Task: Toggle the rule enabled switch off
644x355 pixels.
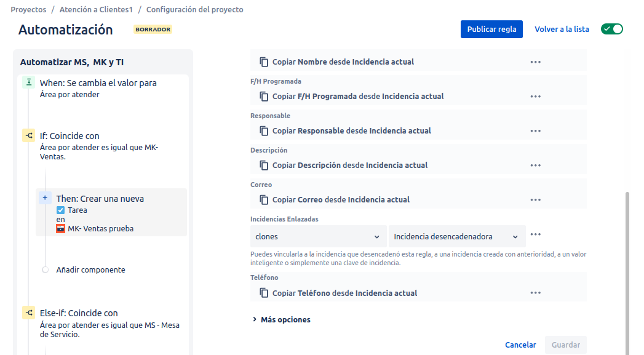Action: (612, 29)
